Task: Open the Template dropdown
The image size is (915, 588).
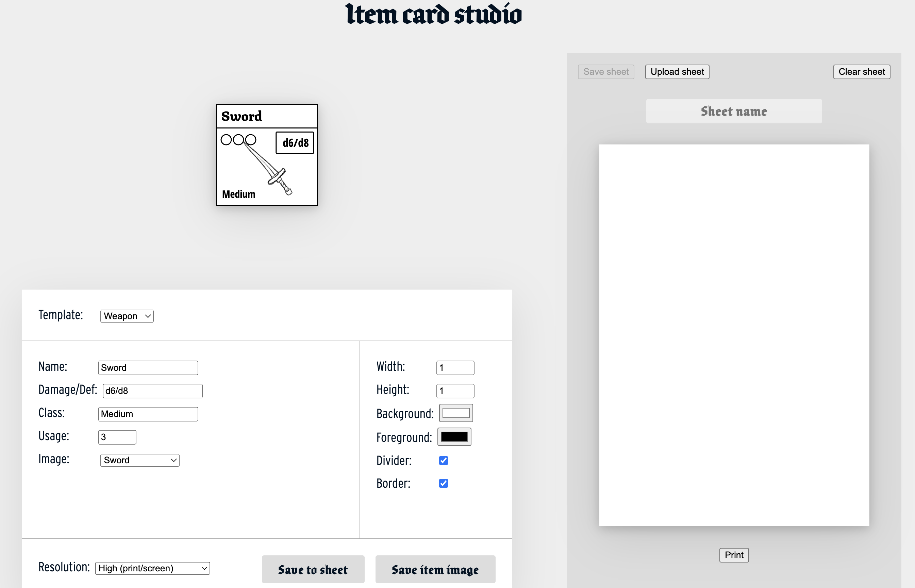Action: (x=127, y=316)
